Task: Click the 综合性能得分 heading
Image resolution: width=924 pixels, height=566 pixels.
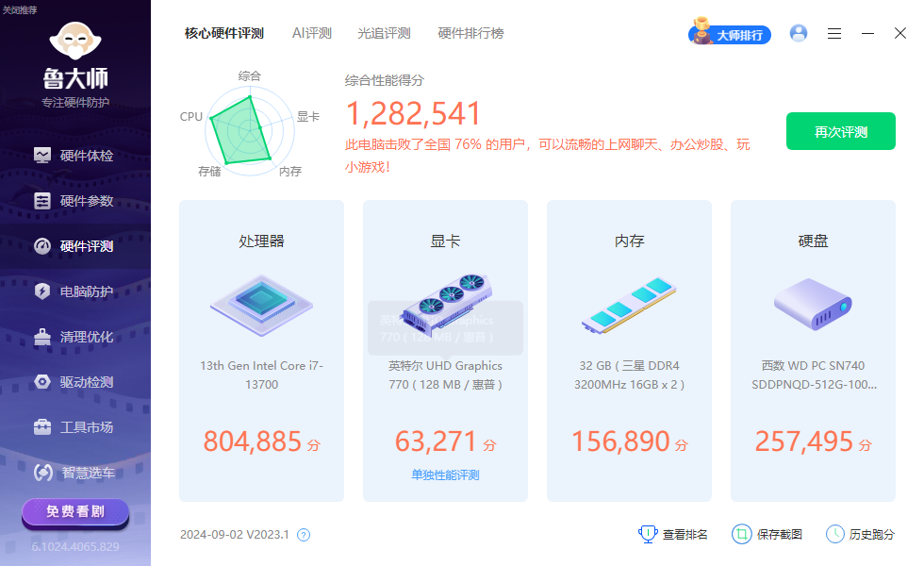Action: click(385, 81)
